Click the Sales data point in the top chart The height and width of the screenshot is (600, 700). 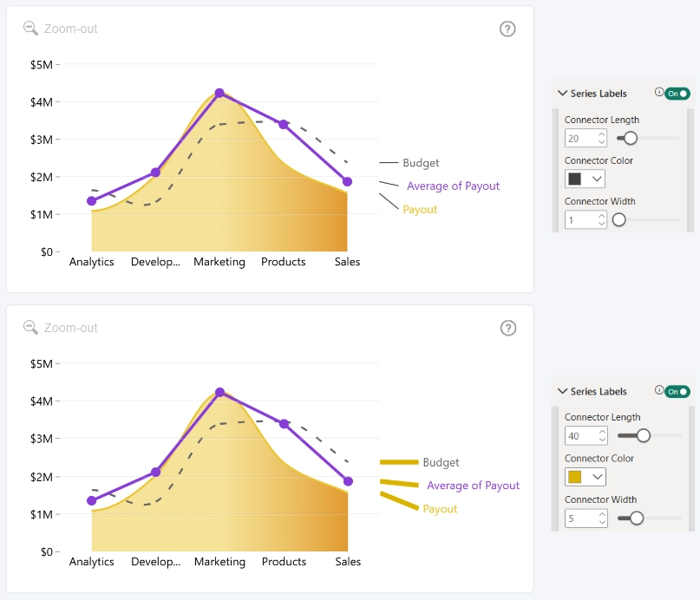347,181
